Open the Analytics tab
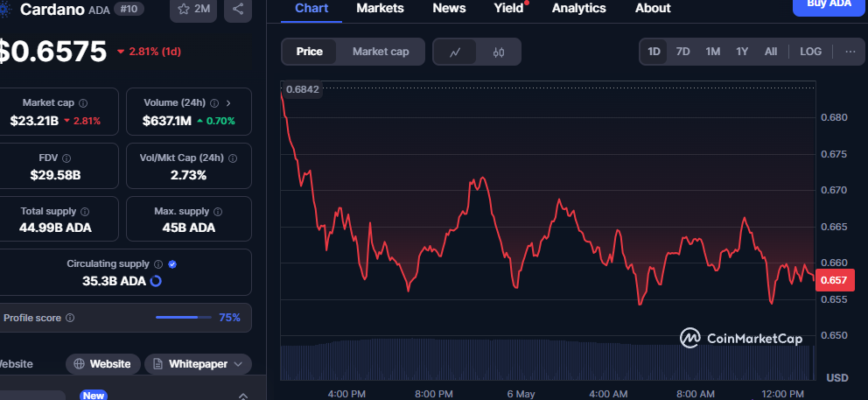This screenshot has height=400, width=868. coord(579,8)
